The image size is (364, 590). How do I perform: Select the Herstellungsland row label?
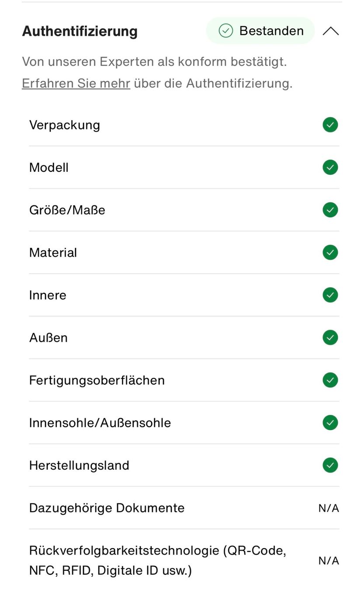(79, 465)
